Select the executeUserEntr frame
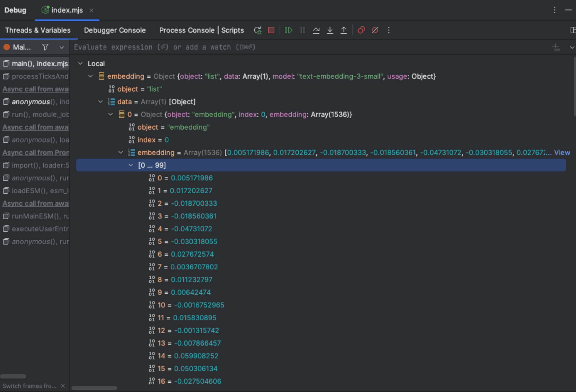576x392 pixels. 35,229
